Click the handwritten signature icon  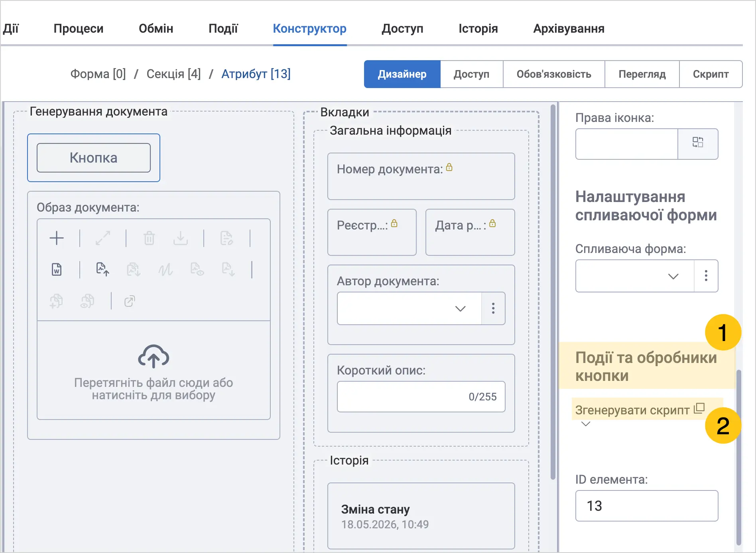165,270
